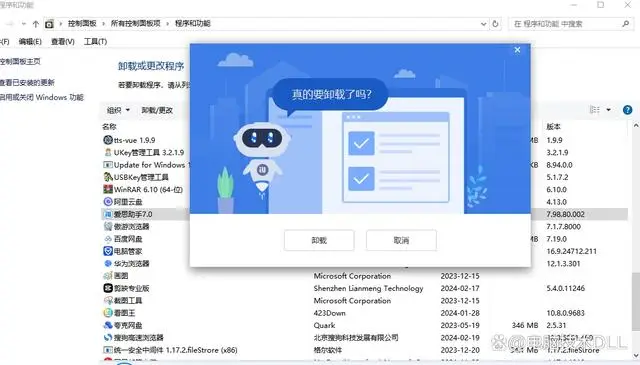Click the 截图工具 program icon

[108, 300]
